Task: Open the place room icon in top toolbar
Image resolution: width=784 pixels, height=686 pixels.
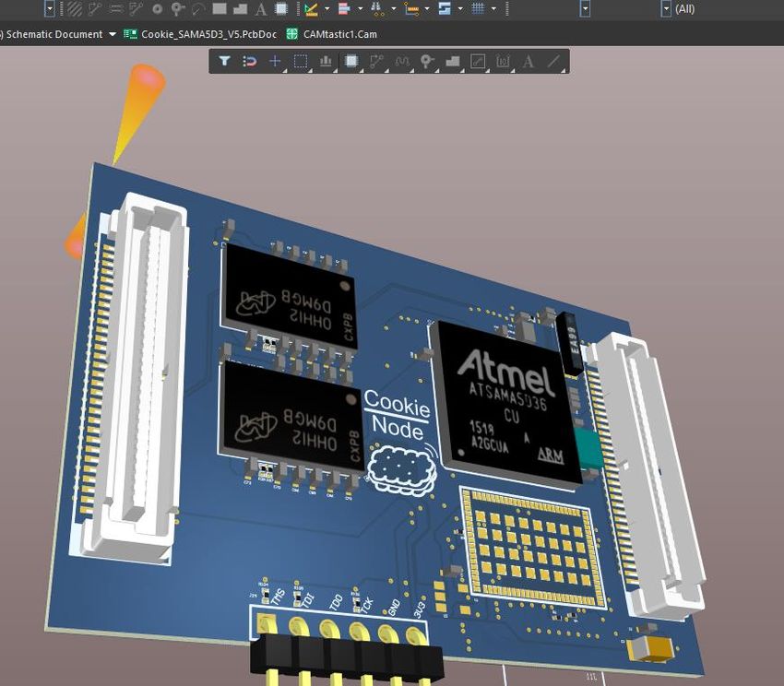Action: click(445, 8)
